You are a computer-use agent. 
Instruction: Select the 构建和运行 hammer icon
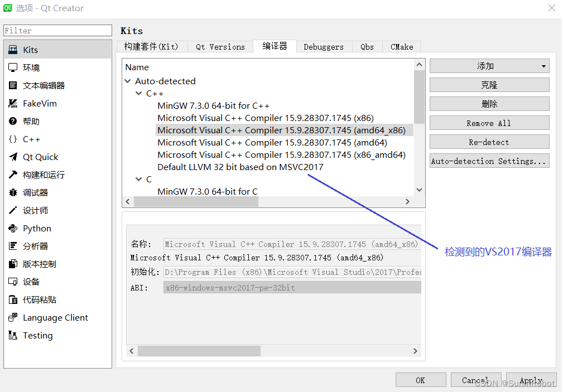tap(13, 175)
